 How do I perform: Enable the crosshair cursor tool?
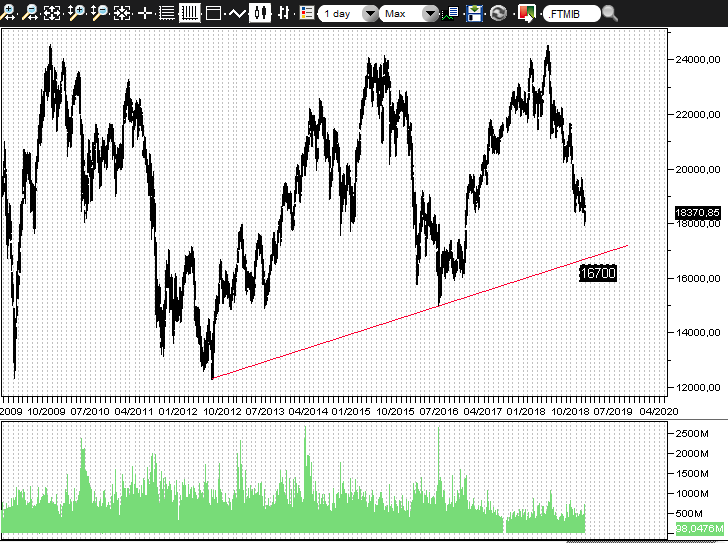145,13
